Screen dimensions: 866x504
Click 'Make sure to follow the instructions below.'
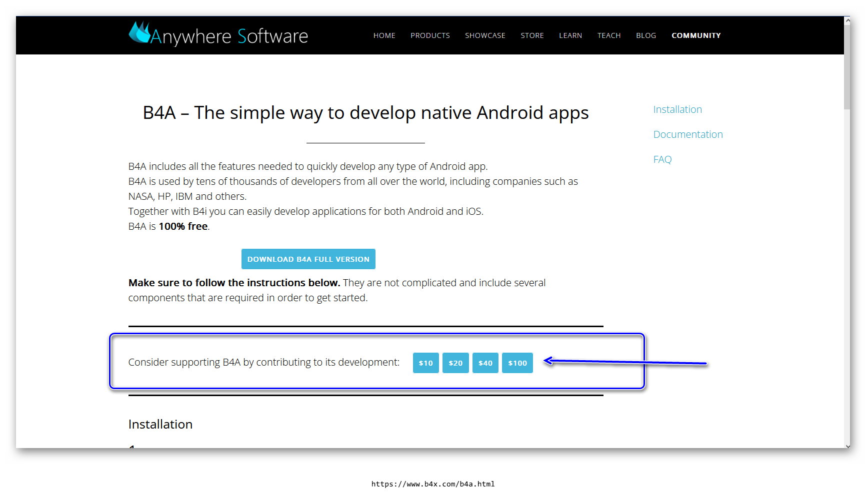coord(234,283)
